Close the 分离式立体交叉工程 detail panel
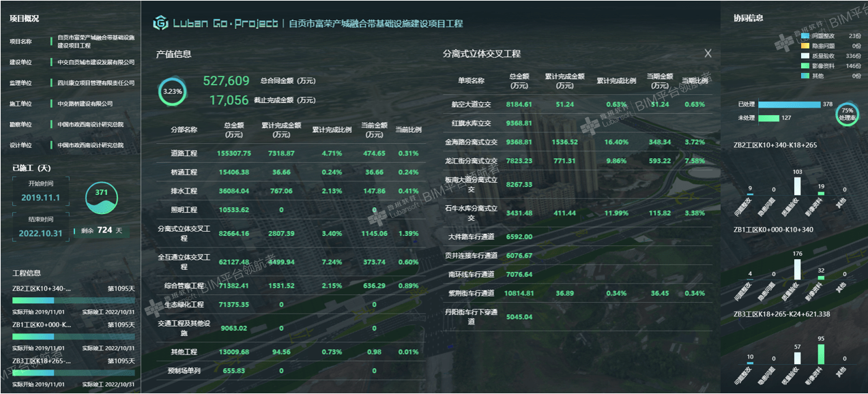Image resolution: width=868 pixels, height=394 pixels. [708, 53]
